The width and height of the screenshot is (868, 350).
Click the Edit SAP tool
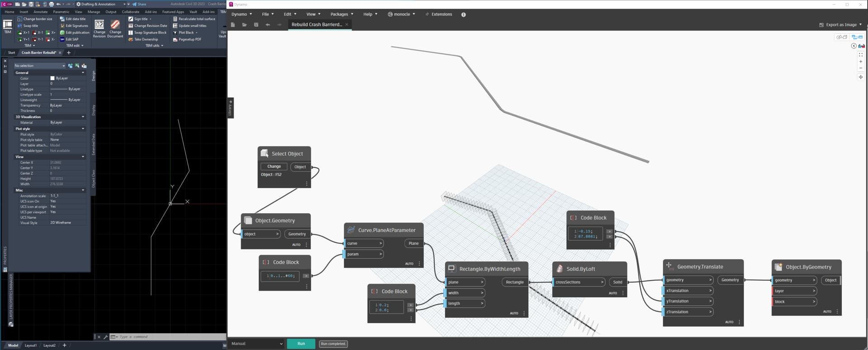[x=69, y=39]
